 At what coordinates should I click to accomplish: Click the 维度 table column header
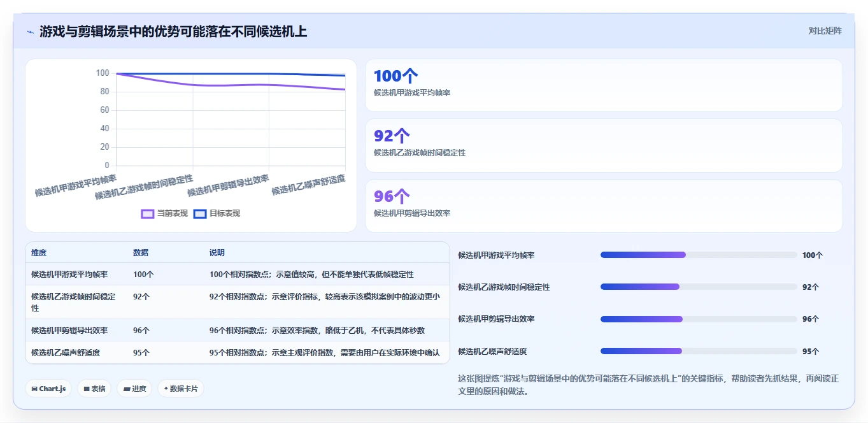click(39, 253)
